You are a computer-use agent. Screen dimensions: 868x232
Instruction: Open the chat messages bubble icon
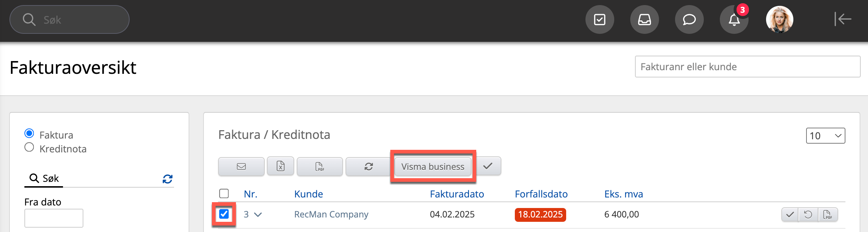[689, 20]
